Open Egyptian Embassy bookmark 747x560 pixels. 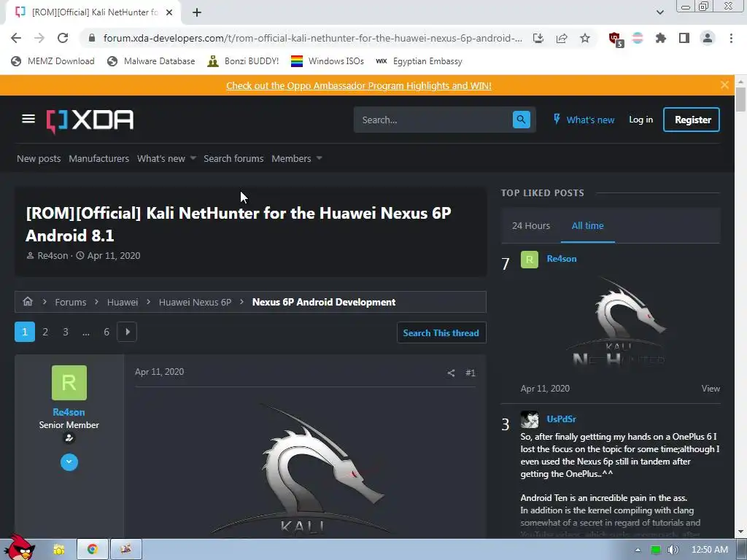click(x=419, y=61)
